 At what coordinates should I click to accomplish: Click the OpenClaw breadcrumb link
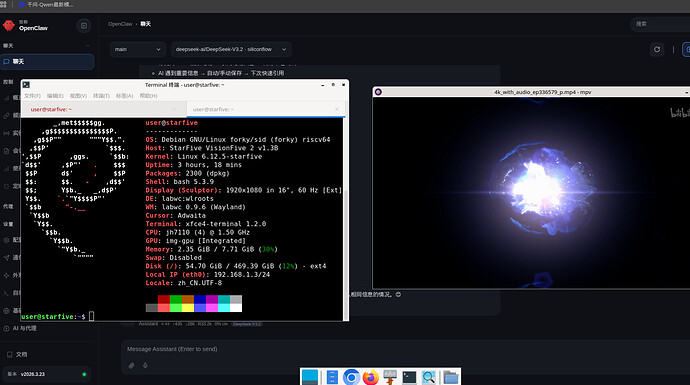click(x=120, y=24)
